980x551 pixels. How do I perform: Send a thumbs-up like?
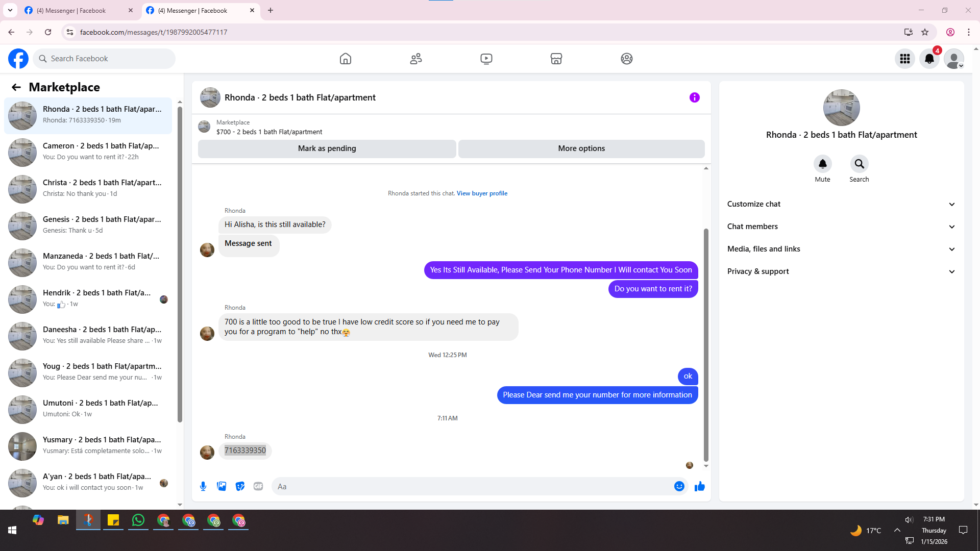point(699,486)
